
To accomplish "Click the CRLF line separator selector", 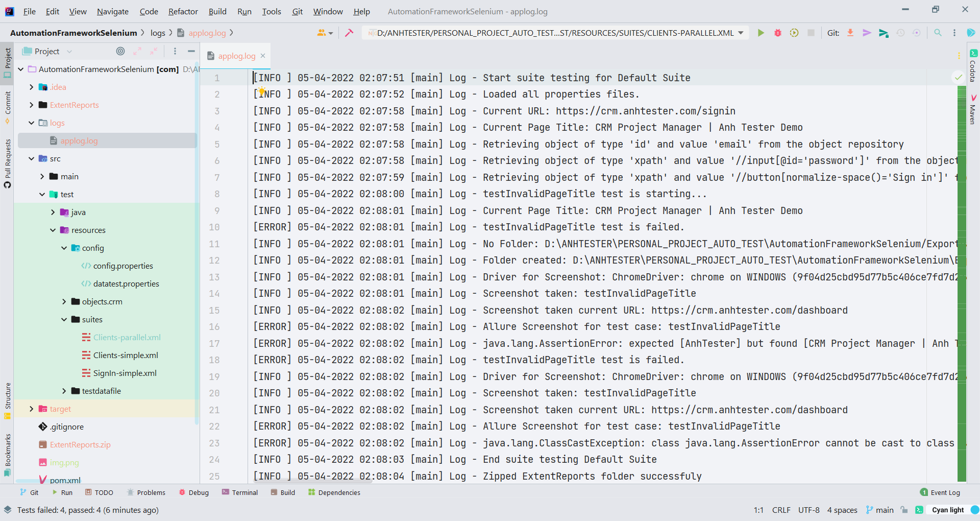I will 781,510.
